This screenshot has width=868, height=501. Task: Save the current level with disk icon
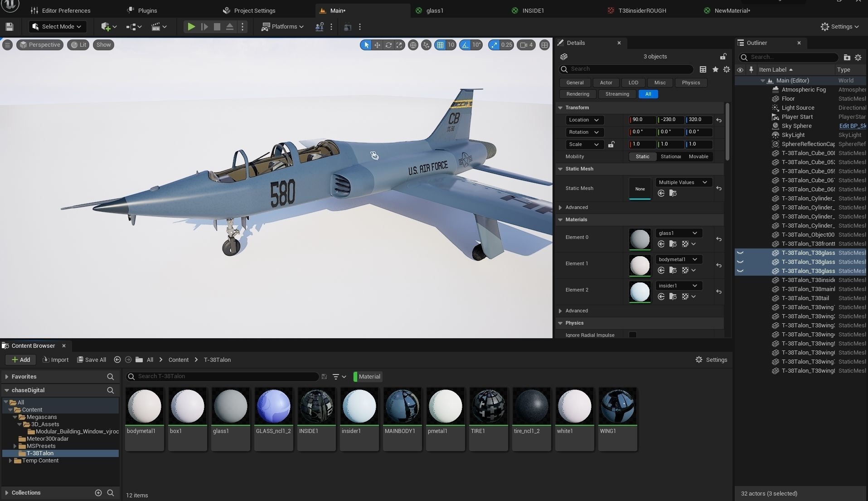click(9, 27)
